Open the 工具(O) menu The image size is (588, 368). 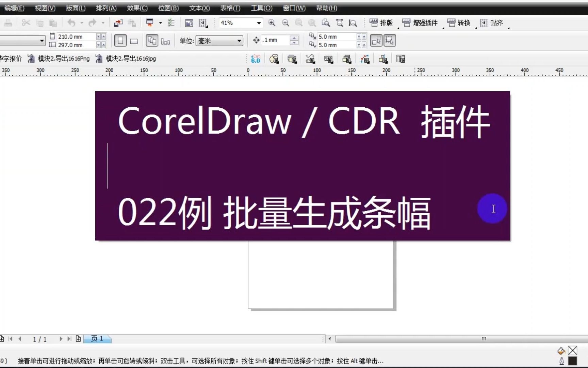[261, 8]
